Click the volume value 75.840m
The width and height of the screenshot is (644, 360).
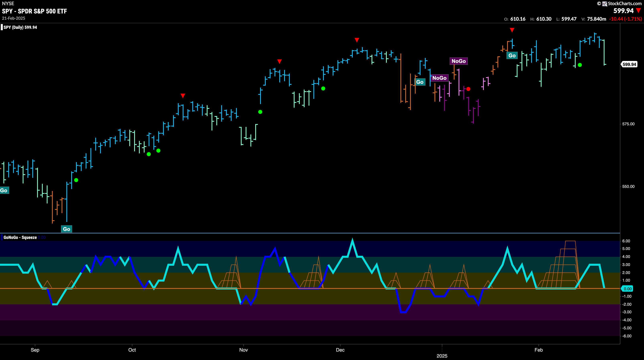click(x=596, y=19)
